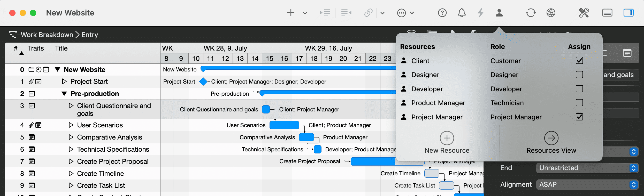Assign the Designer resource checkbox
The height and width of the screenshot is (196, 644).
tap(579, 75)
